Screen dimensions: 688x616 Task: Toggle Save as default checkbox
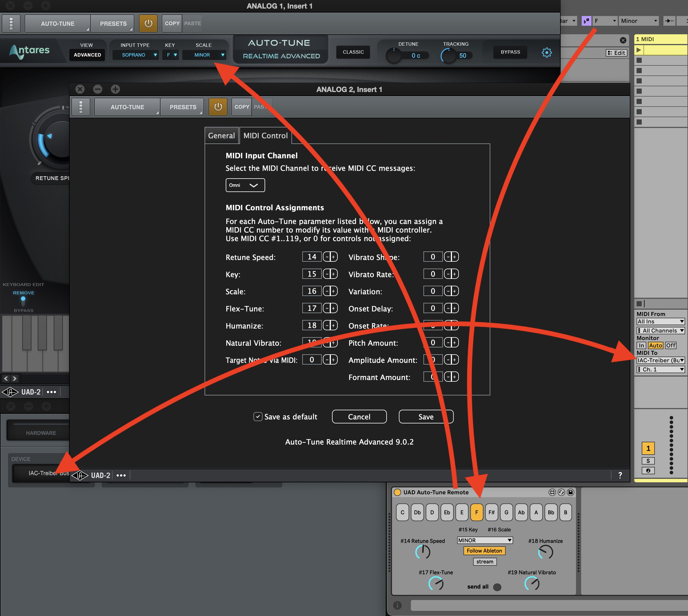(x=257, y=416)
